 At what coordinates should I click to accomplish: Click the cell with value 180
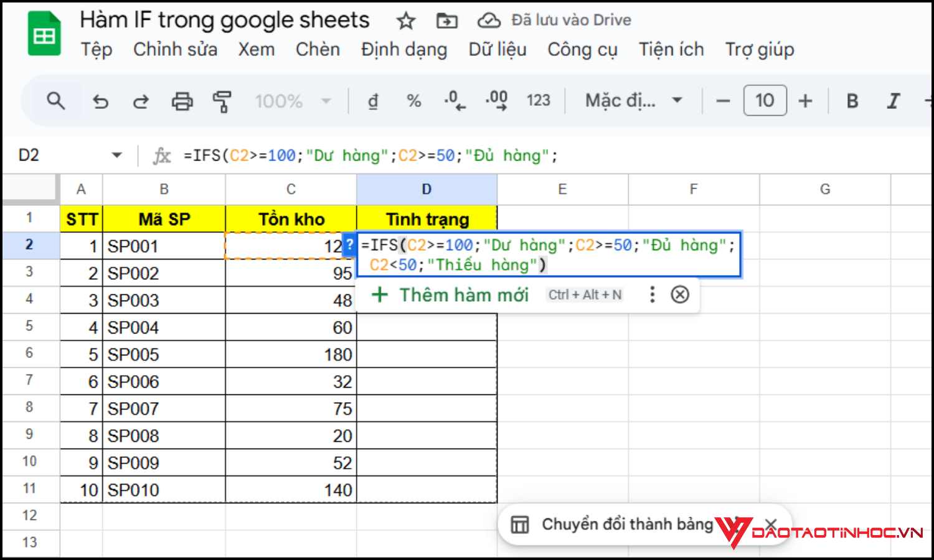click(291, 354)
